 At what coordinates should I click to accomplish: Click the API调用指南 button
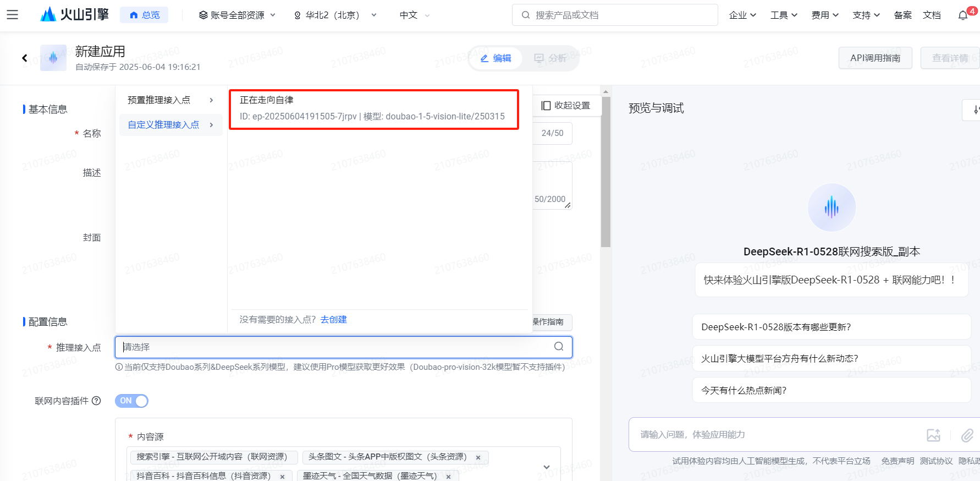click(x=875, y=58)
